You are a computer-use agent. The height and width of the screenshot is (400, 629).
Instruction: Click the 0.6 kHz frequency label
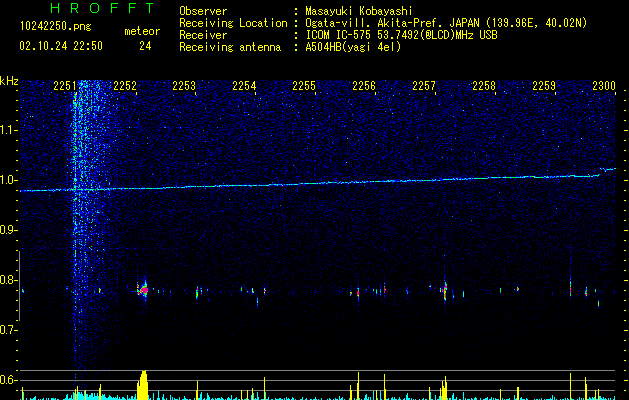(8, 380)
